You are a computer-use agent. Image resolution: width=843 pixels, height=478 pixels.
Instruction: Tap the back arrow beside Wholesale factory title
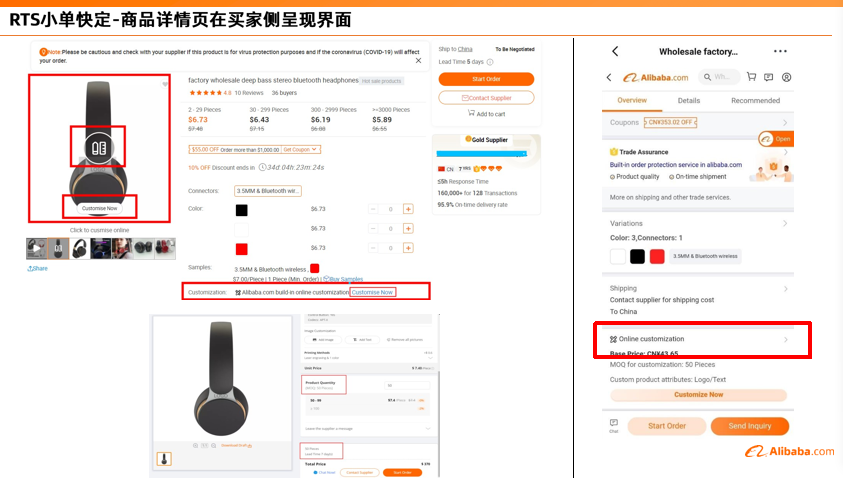point(615,51)
